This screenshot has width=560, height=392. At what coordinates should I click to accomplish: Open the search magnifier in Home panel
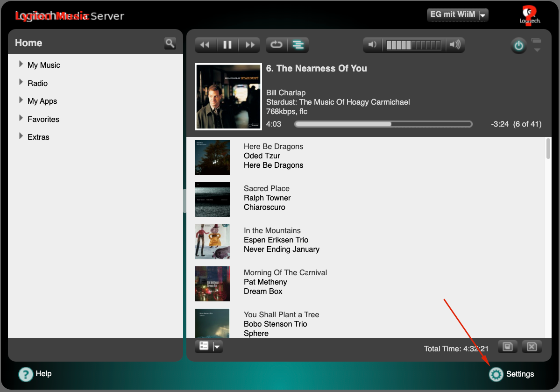click(x=170, y=43)
